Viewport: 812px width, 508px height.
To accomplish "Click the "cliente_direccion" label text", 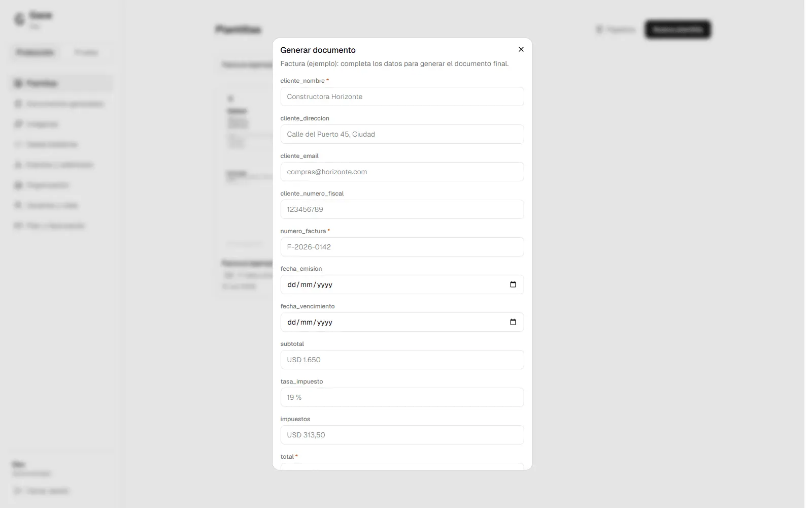I will (x=305, y=118).
